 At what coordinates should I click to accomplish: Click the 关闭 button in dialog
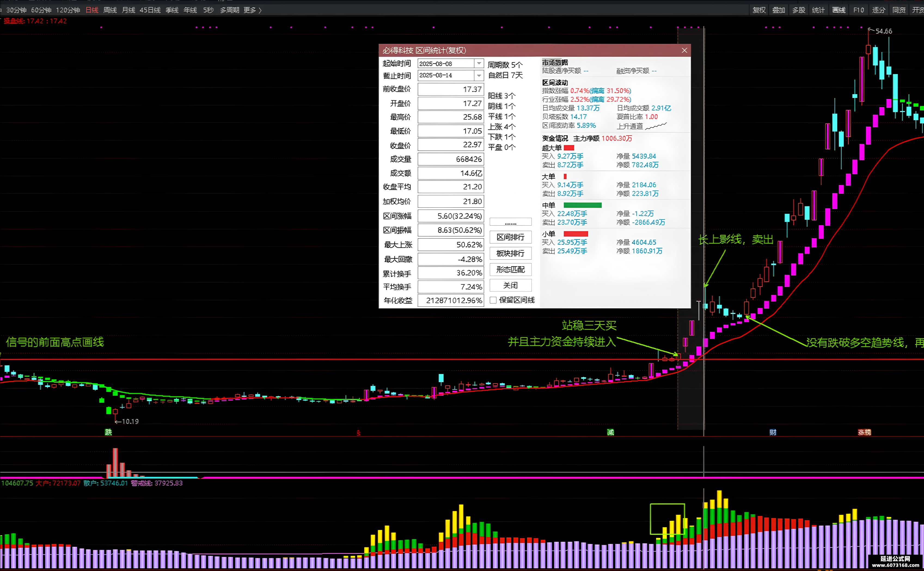510,285
